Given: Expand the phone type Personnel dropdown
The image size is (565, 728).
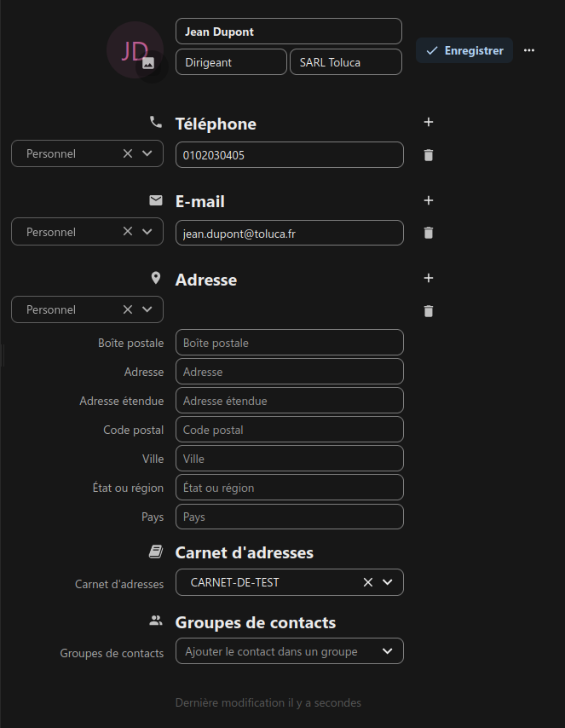Looking at the screenshot, I should point(147,153).
